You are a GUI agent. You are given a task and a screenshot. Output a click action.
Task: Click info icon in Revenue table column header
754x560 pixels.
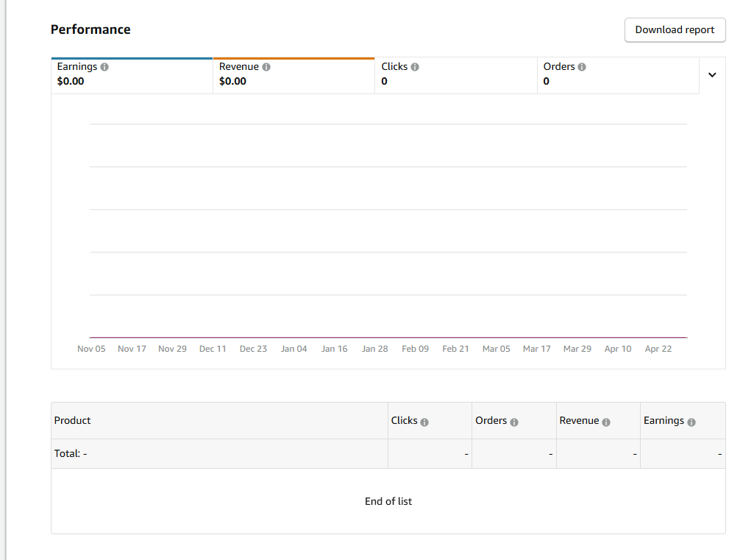pyautogui.click(x=606, y=422)
